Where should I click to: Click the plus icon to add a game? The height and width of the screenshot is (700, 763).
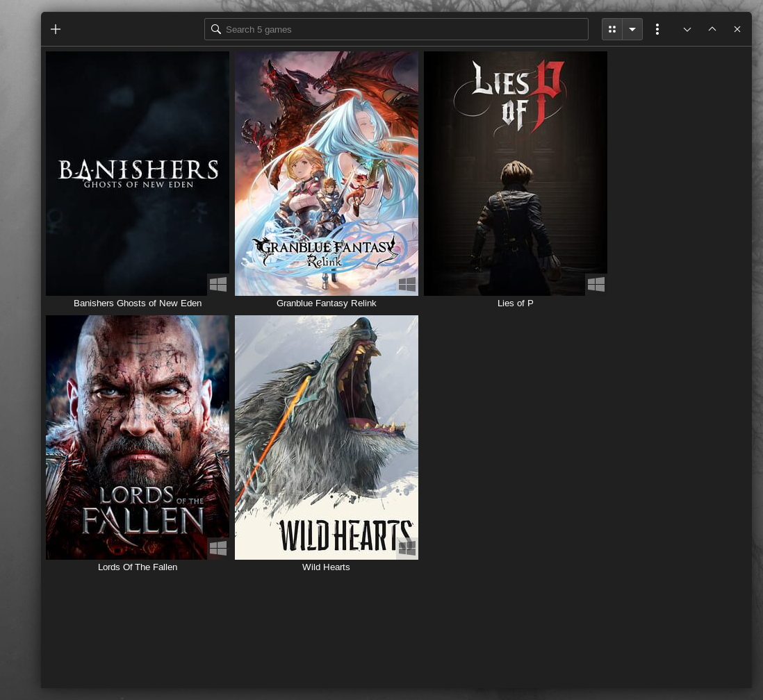(56, 29)
